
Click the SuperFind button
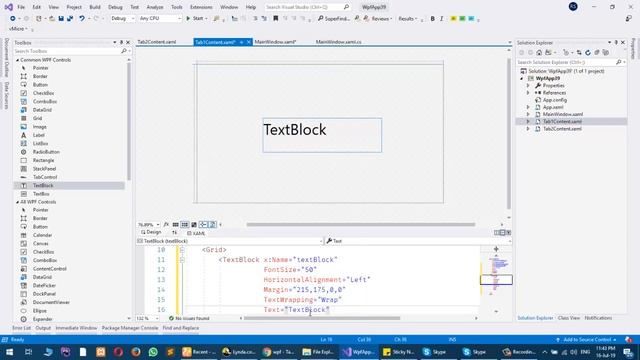[334, 18]
